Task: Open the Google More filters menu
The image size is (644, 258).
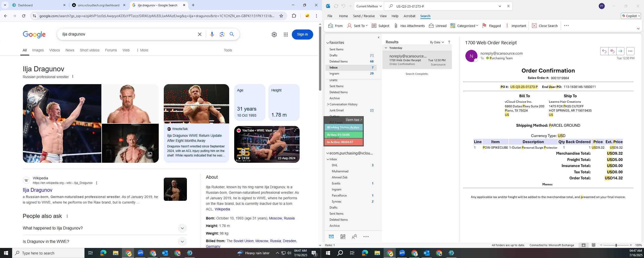Action: [142, 50]
